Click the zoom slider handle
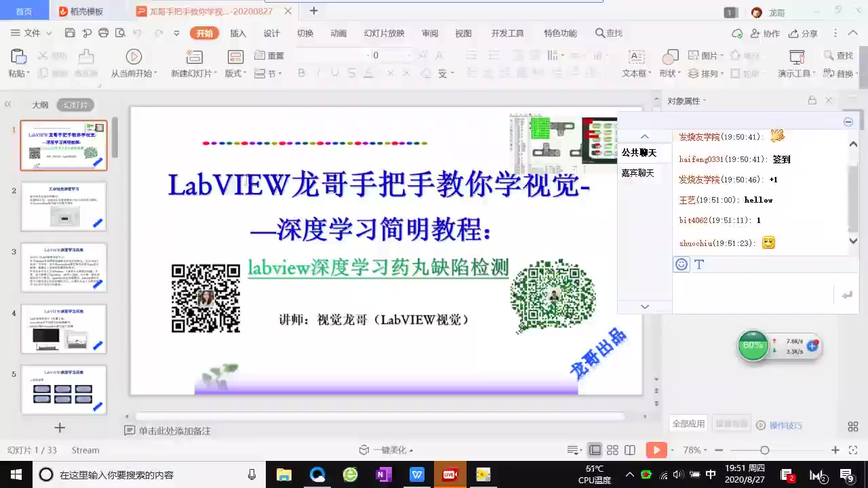This screenshot has height=488, width=868. 764,450
